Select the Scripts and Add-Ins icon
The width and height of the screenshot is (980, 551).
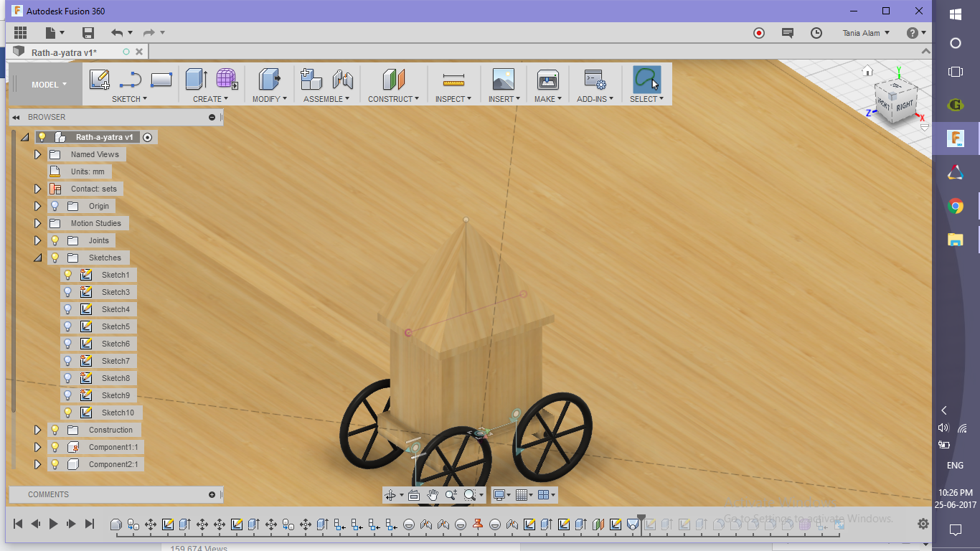595,79
